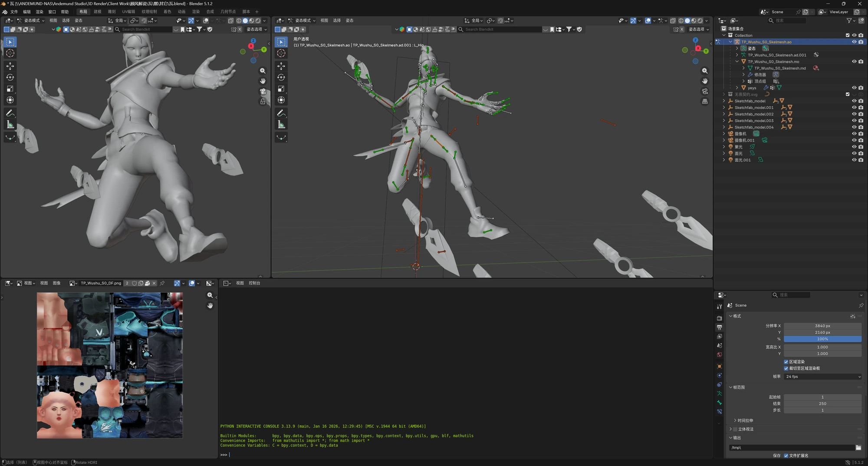
Task: Expand the 时间拉伸 subpanel
Action: [x=735, y=420]
